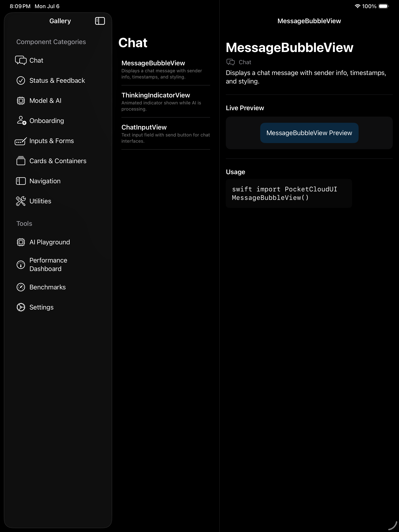The image size is (399, 532).
Task: Launch AI Playground tool
Action: [58, 242]
